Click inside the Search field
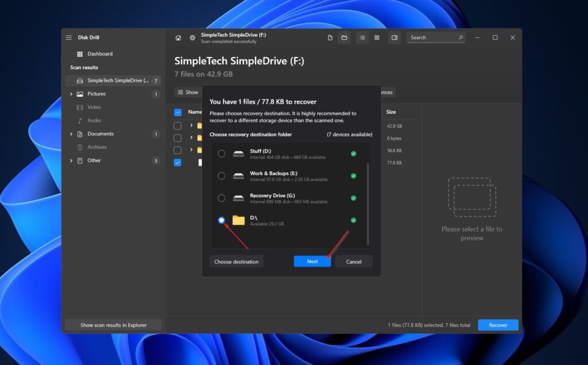The width and height of the screenshot is (588, 365). click(x=434, y=37)
